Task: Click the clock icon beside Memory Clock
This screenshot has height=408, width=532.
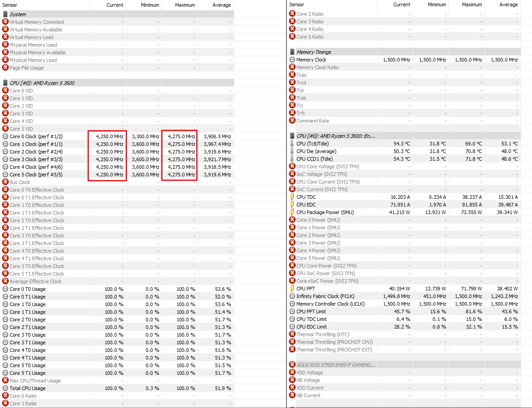Action: point(292,60)
